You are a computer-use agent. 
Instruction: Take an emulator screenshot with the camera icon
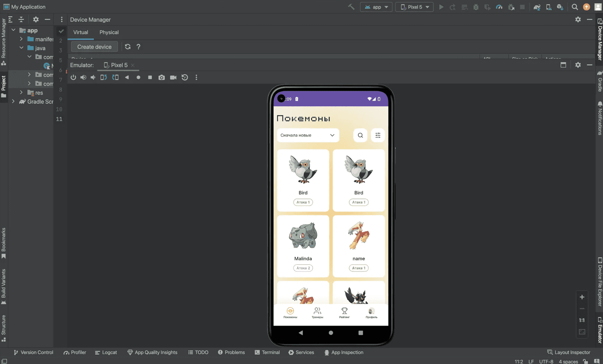tap(161, 77)
